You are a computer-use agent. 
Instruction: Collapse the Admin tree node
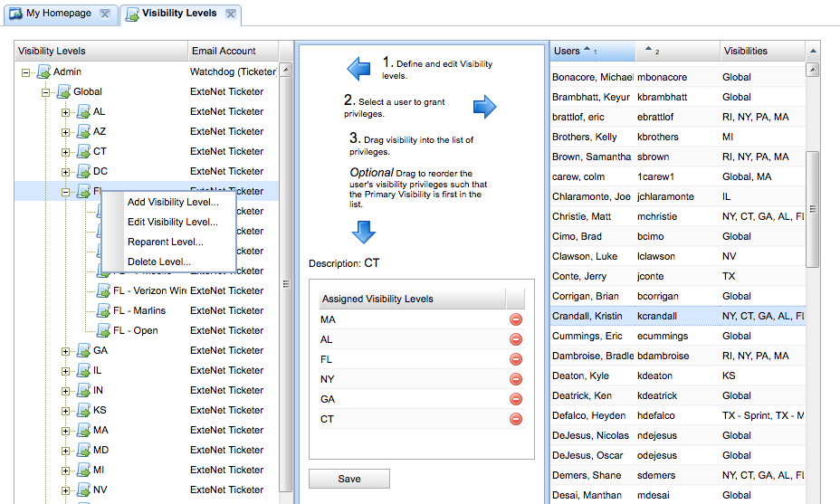pyautogui.click(x=25, y=71)
